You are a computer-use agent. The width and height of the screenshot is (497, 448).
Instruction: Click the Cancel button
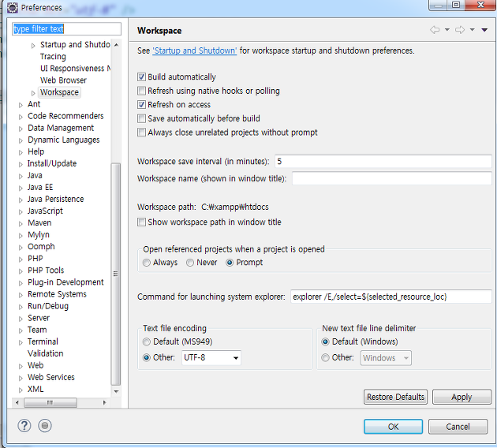point(458,427)
